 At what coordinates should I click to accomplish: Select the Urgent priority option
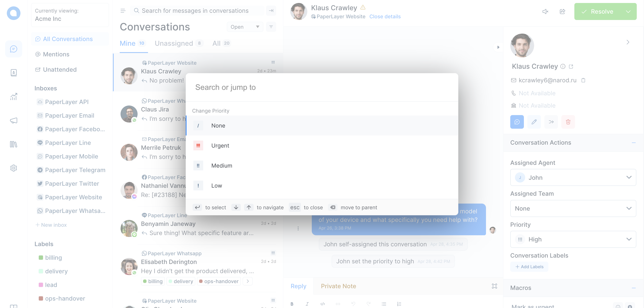322,145
